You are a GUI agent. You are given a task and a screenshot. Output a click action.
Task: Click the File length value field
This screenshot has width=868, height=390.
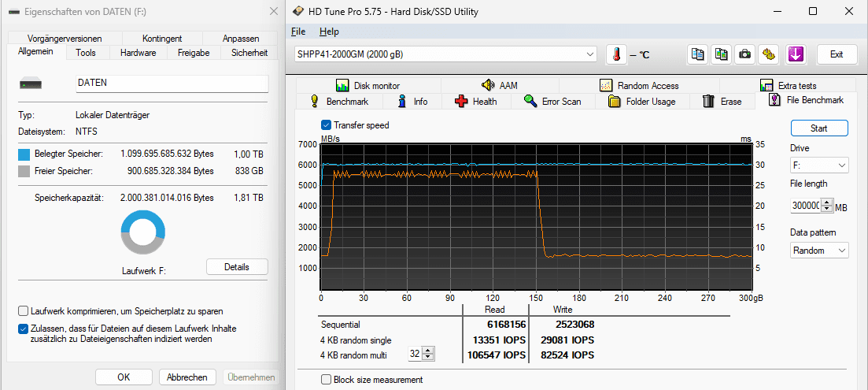807,206
